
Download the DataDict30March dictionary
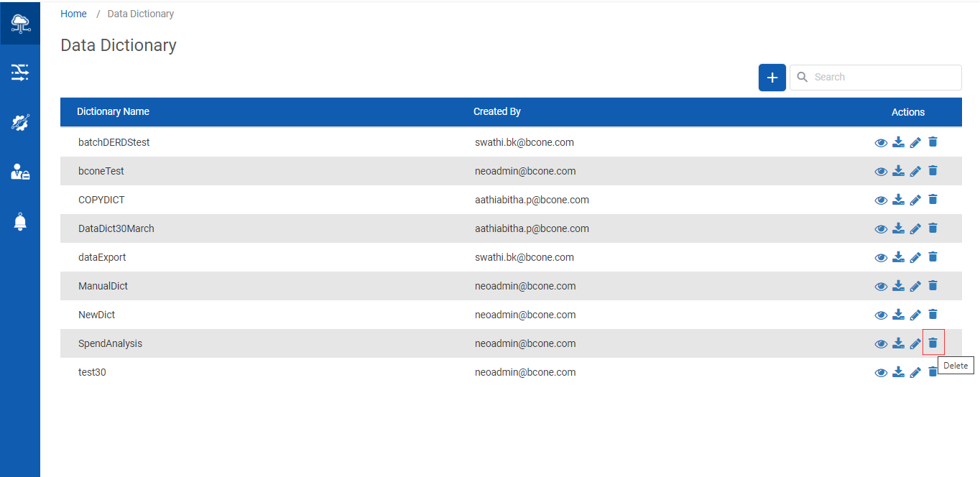(898, 228)
